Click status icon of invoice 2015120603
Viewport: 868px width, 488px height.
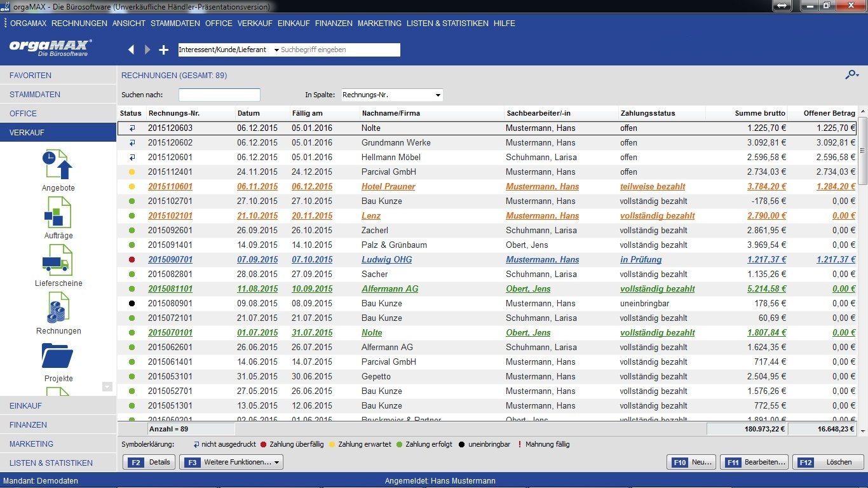pos(132,128)
